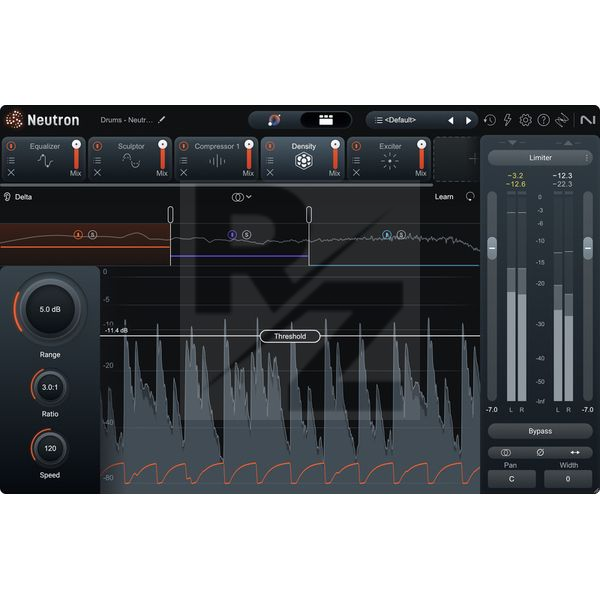Open the undo history

pyautogui.click(x=489, y=120)
